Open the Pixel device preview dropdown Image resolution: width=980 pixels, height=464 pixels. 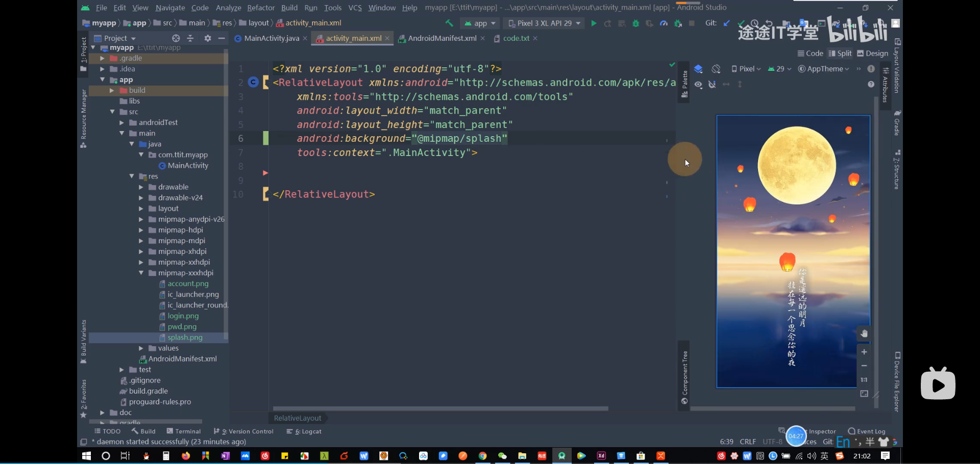tap(746, 69)
